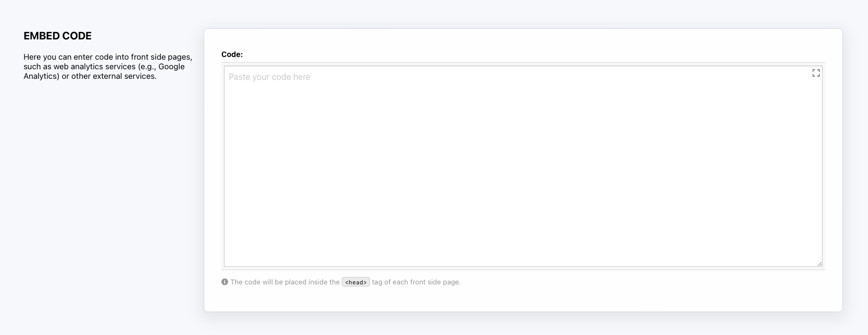Click the 'Paste your code here' placeholder
The width and height of the screenshot is (868, 335).
(x=269, y=77)
